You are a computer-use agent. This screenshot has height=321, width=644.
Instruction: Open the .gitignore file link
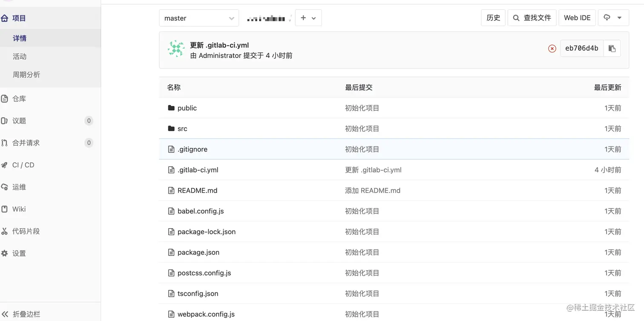coord(193,149)
